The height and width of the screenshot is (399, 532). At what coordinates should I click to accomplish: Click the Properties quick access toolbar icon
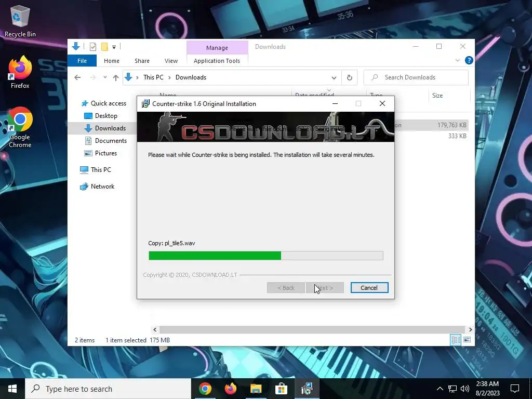pyautogui.click(x=93, y=47)
